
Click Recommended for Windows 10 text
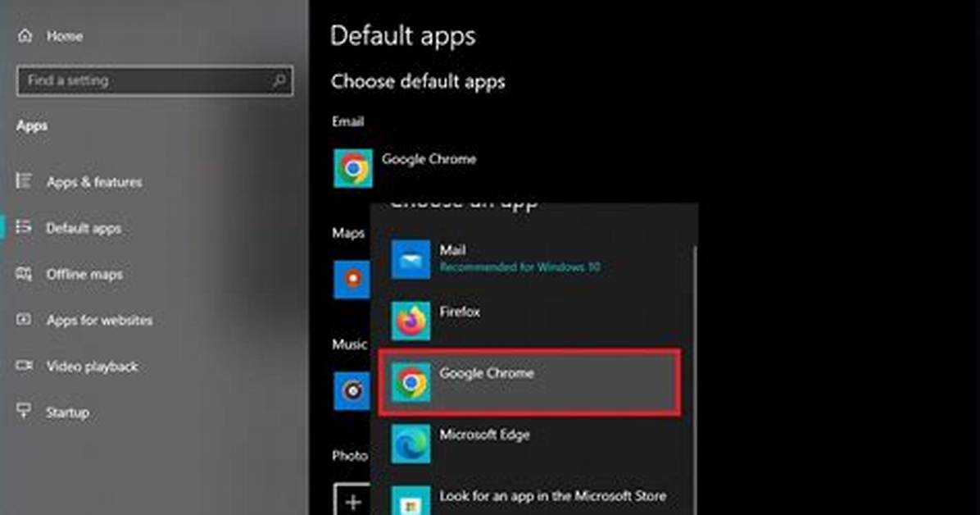[x=520, y=267]
